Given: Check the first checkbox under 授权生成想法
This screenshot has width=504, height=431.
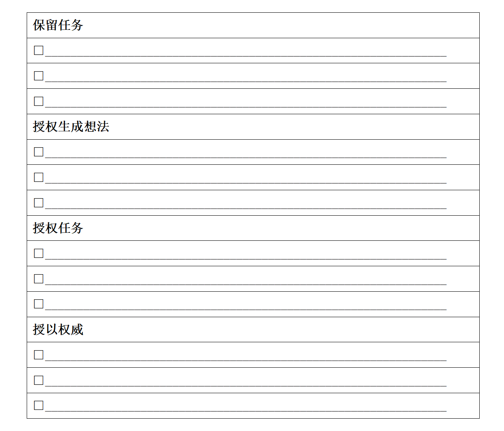Looking at the screenshot, I should [x=39, y=152].
